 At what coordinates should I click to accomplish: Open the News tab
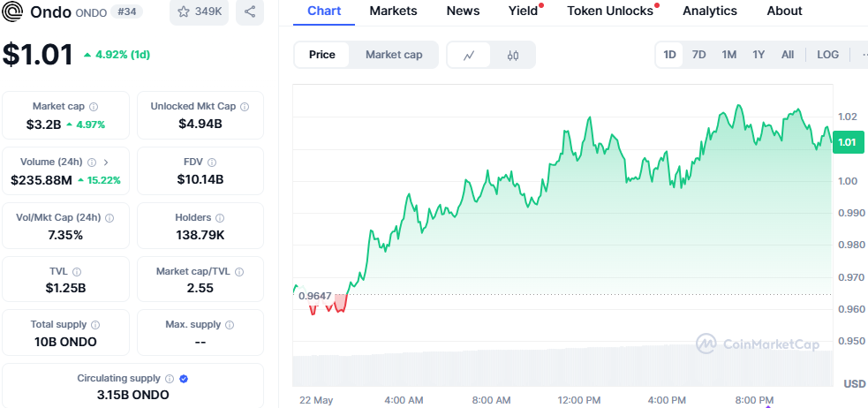pos(462,11)
